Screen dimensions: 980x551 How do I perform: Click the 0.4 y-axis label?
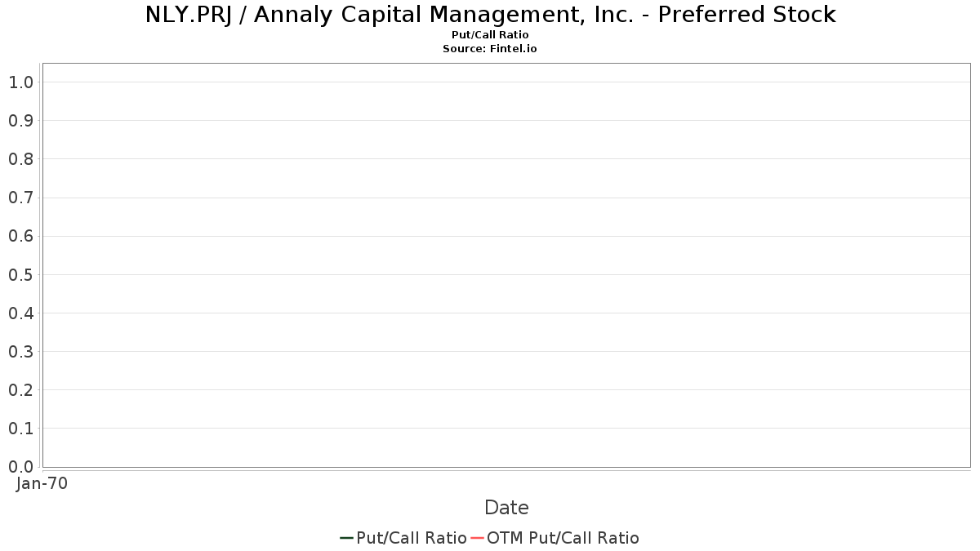21,313
